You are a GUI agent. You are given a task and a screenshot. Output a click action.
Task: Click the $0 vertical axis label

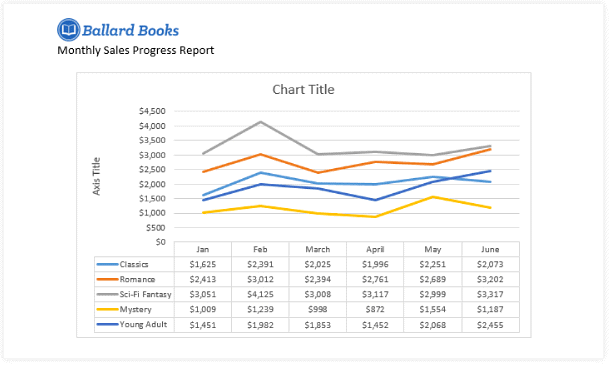pos(160,242)
